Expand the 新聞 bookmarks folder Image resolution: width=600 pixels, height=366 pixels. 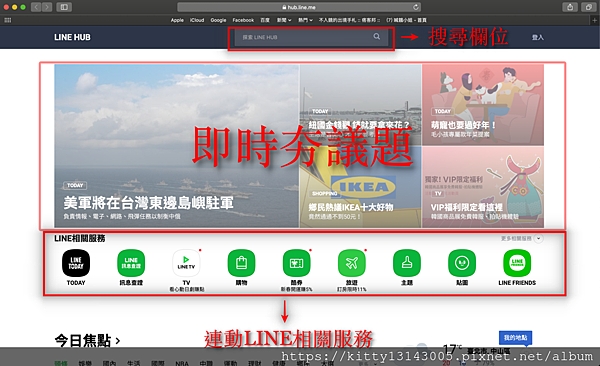tap(284, 20)
